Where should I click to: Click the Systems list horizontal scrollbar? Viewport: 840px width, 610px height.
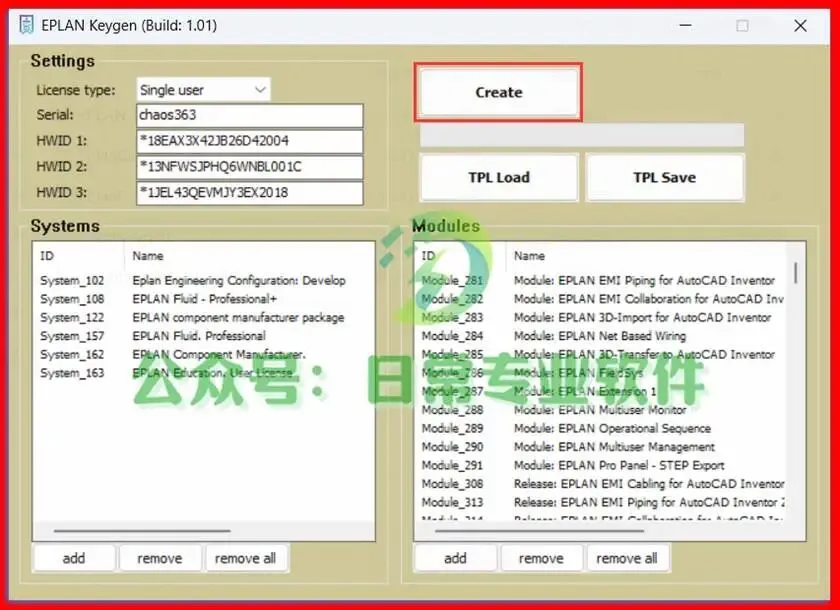pyautogui.click(x=142, y=531)
